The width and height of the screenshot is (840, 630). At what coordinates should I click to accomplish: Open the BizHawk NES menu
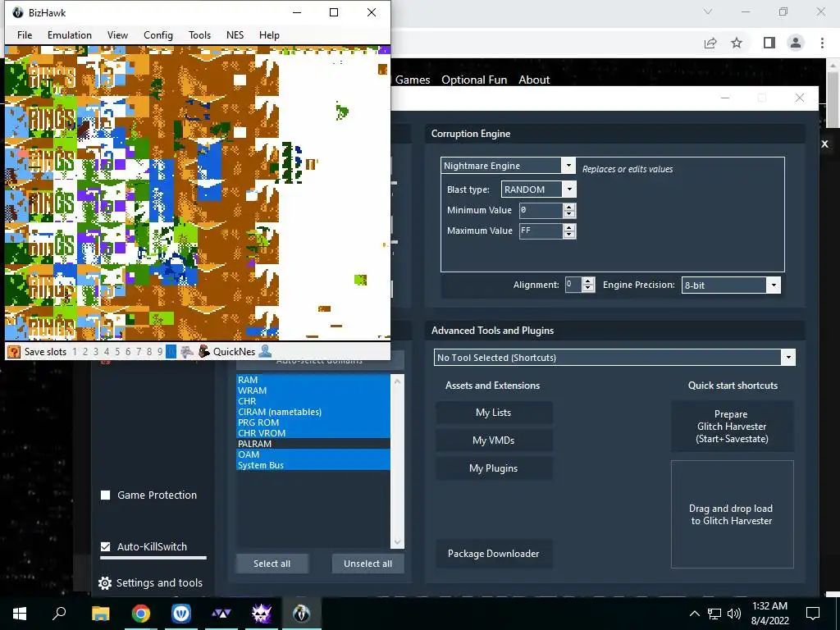[x=235, y=34]
